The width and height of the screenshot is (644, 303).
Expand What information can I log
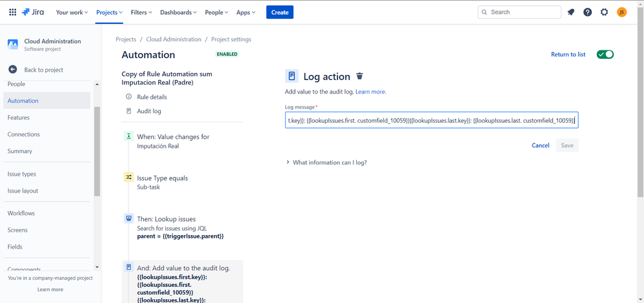pyautogui.click(x=327, y=162)
